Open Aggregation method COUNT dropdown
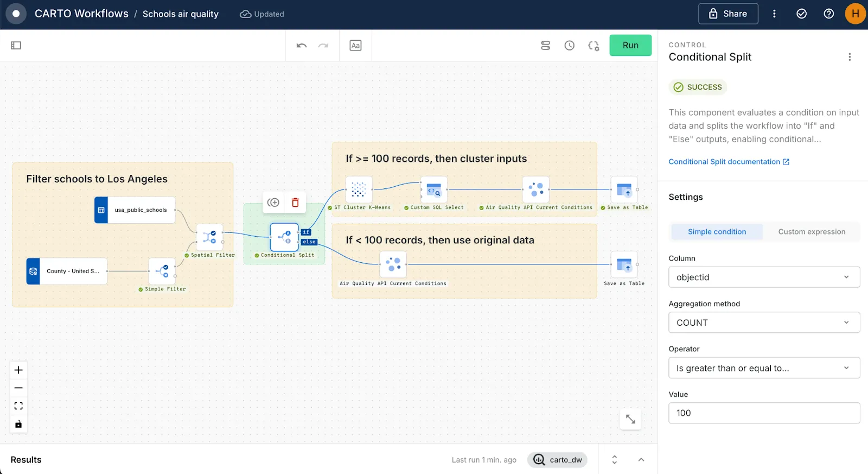 pyautogui.click(x=764, y=323)
